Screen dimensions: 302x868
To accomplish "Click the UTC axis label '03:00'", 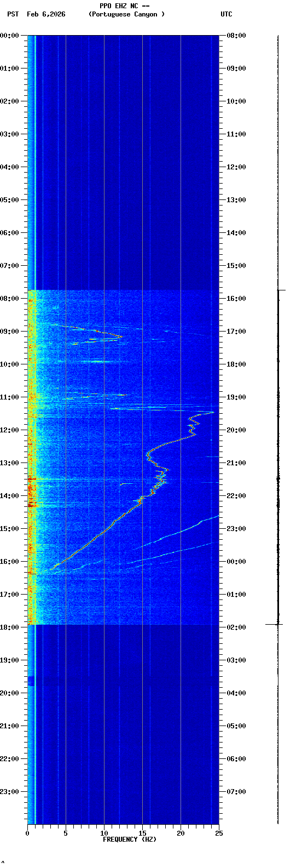I will coord(236,660).
